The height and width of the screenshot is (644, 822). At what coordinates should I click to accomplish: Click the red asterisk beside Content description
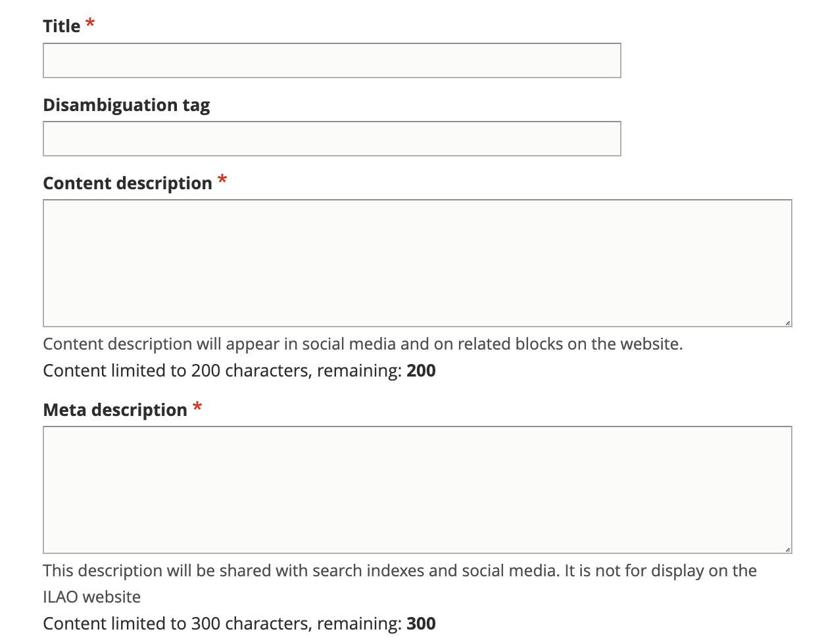pos(222,180)
